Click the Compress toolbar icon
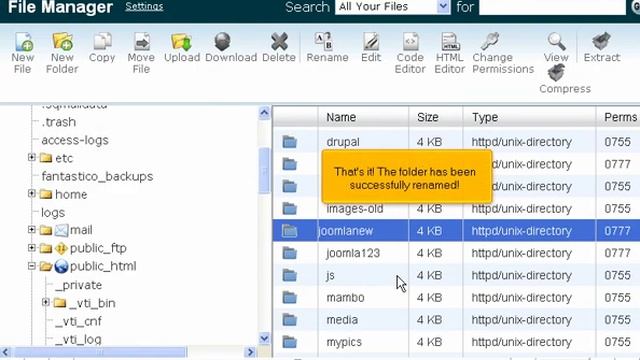This screenshot has width=640, height=360. point(556,73)
